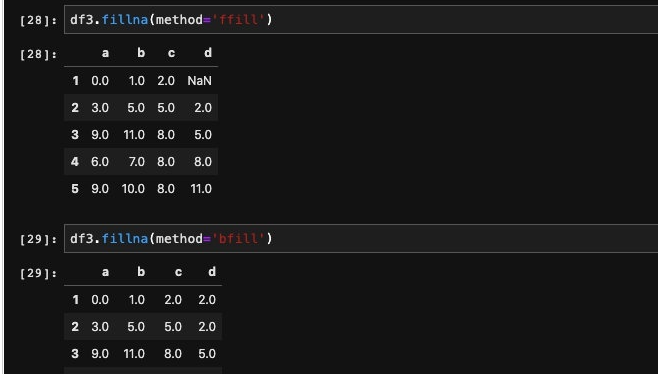658x374 pixels.
Task: Click the 11.0 value in row 5 column d
Action: [201, 188]
